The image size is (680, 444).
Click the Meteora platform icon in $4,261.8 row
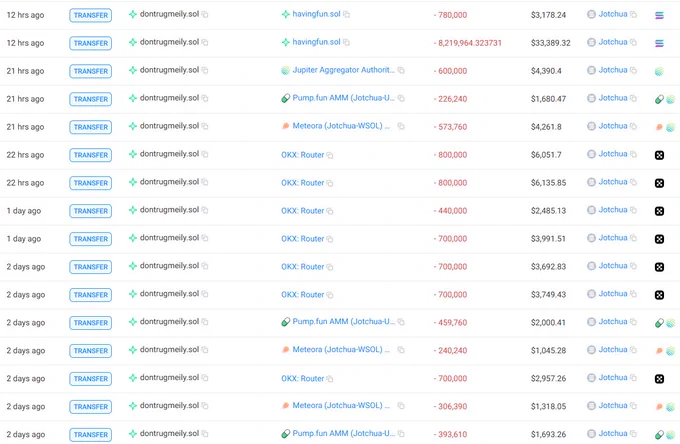pyautogui.click(x=659, y=127)
